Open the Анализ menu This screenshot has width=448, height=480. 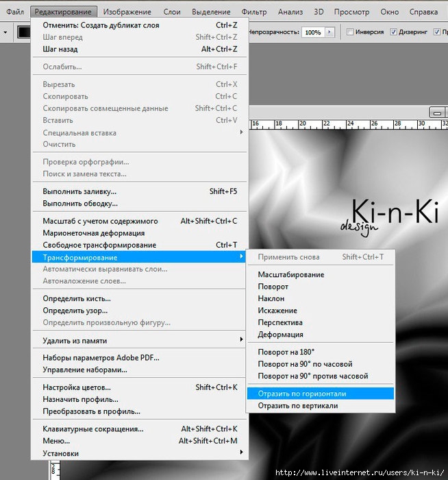(290, 12)
